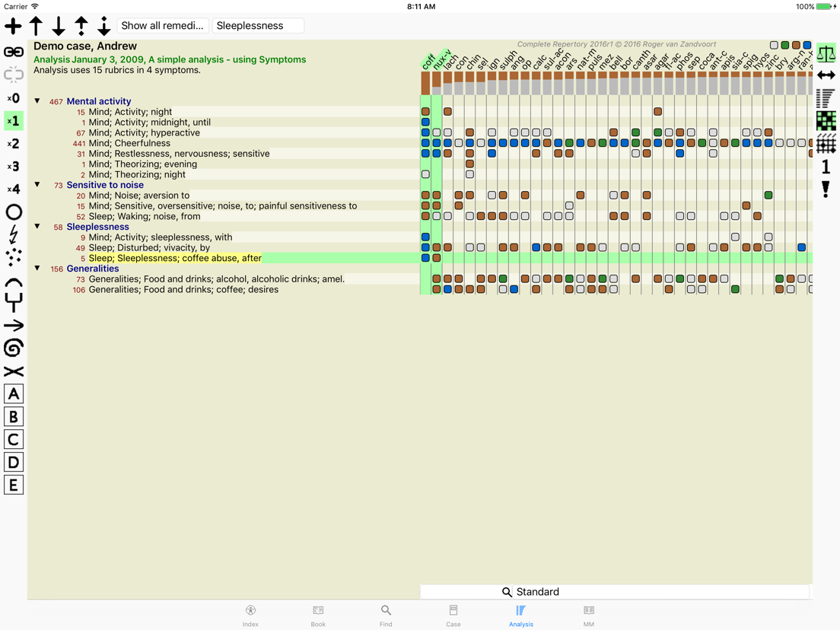Switch to the MM tab

point(589,616)
